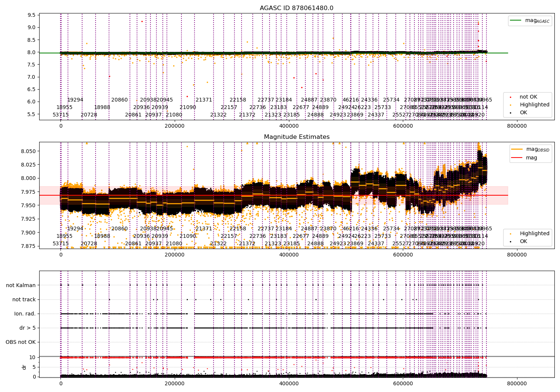Click the rotated "dr" y-axis label

click(x=24, y=367)
